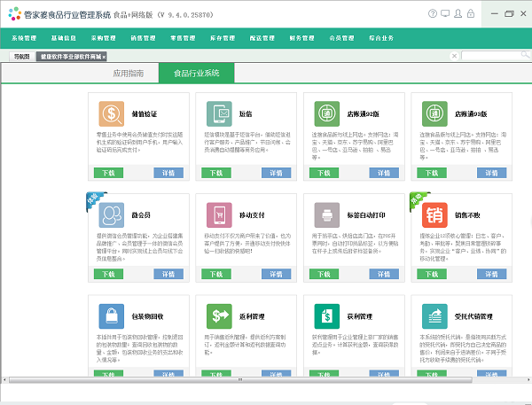Click 下载 button for 储值验证
This screenshot has height=405, width=532.
click(x=107, y=173)
